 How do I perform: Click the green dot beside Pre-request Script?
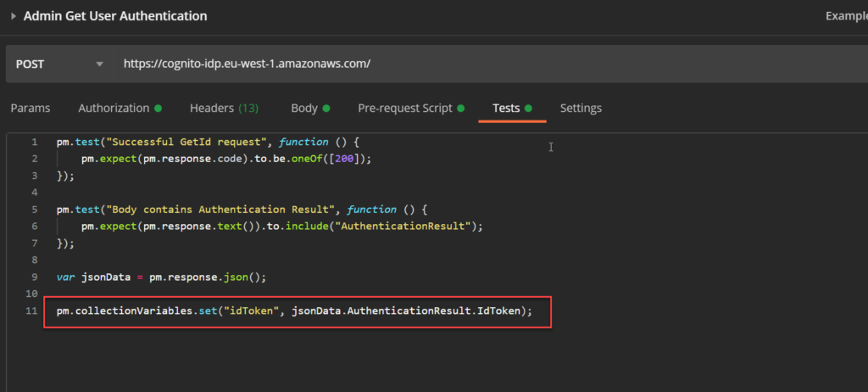point(461,109)
